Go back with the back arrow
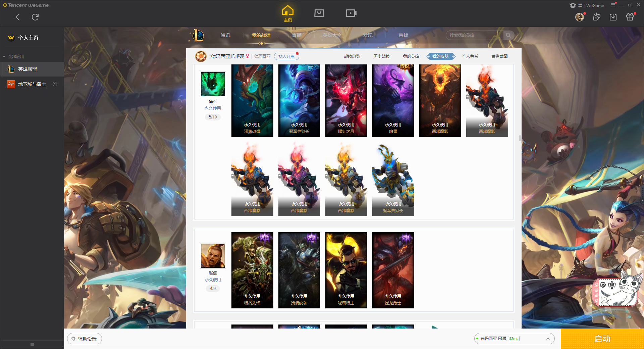The width and height of the screenshot is (644, 349). (x=18, y=17)
